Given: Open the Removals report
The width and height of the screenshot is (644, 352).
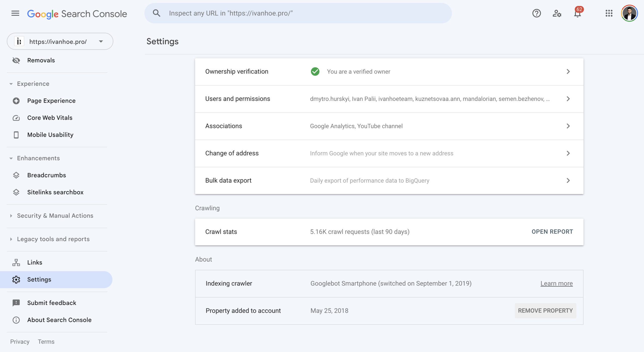Looking at the screenshot, I should tap(41, 60).
